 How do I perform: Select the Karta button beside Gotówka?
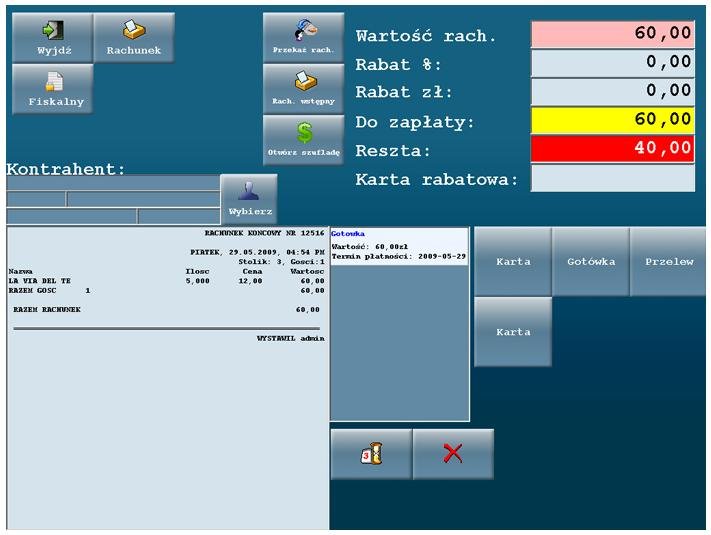pyautogui.click(x=513, y=262)
